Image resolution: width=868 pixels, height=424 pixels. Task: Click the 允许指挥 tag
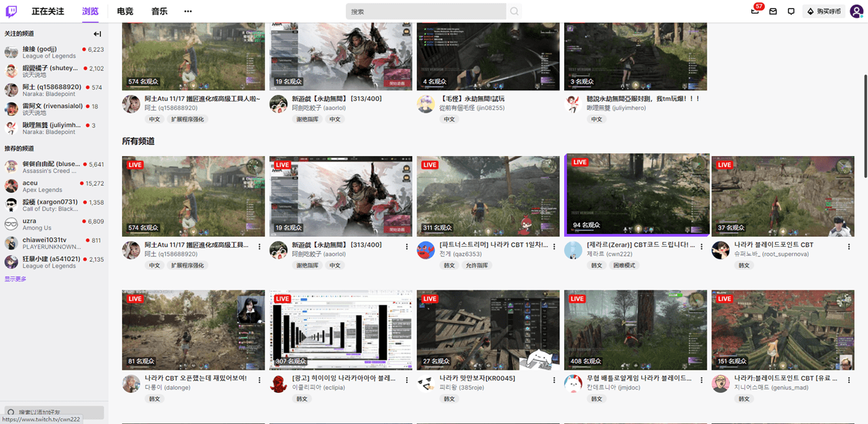coord(476,265)
